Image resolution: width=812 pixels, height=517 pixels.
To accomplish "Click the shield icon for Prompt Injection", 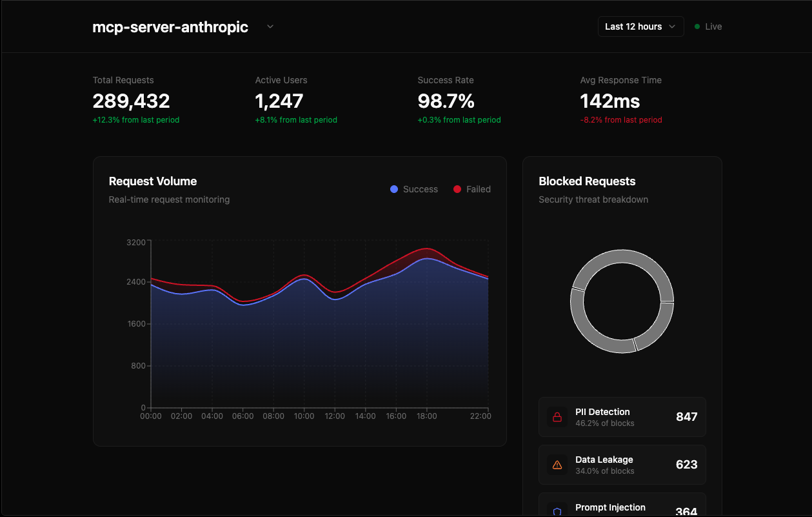I will [557, 511].
